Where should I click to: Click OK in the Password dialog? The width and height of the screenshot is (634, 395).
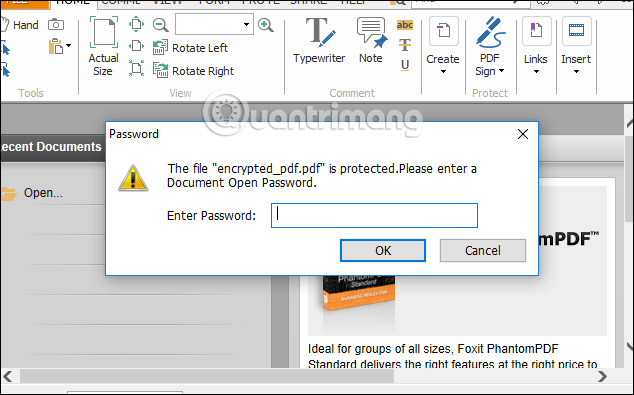pyautogui.click(x=383, y=250)
